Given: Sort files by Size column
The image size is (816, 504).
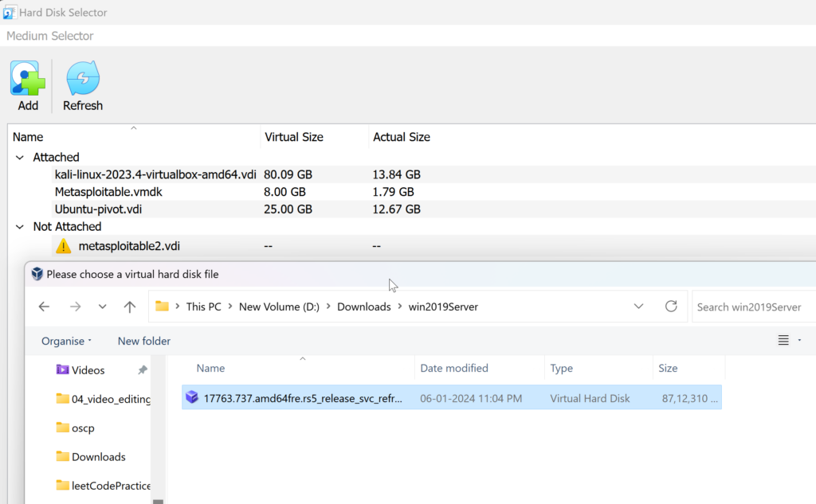Looking at the screenshot, I should click(x=668, y=369).
